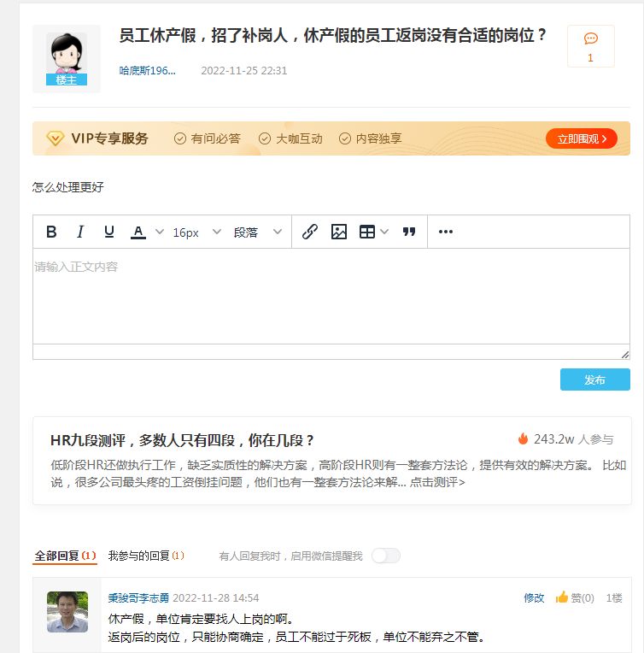The height and width of the screenshot is (653, 644).
Task: Click the 立即围观 VIP button
Action: [x=581, y=138]
